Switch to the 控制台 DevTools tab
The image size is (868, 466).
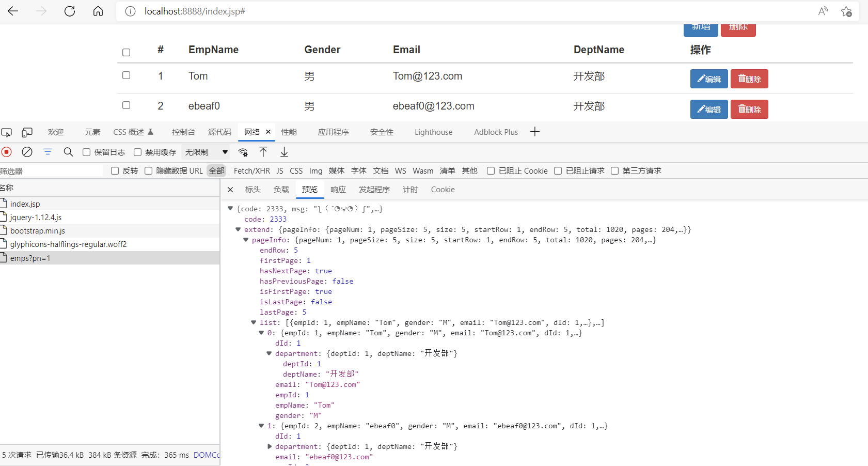click(x=183, y=132)
